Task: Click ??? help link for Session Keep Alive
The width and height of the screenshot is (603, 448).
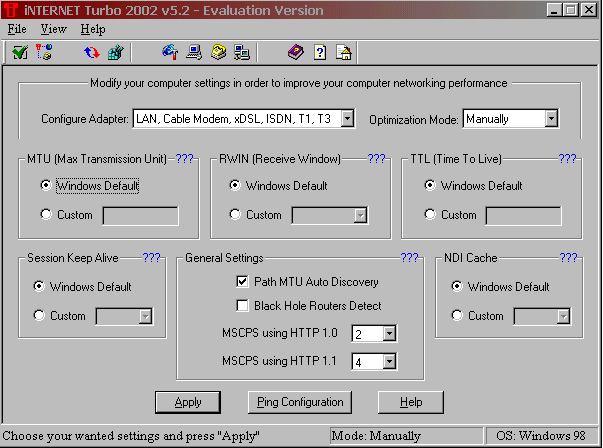Action: point(151,257)
